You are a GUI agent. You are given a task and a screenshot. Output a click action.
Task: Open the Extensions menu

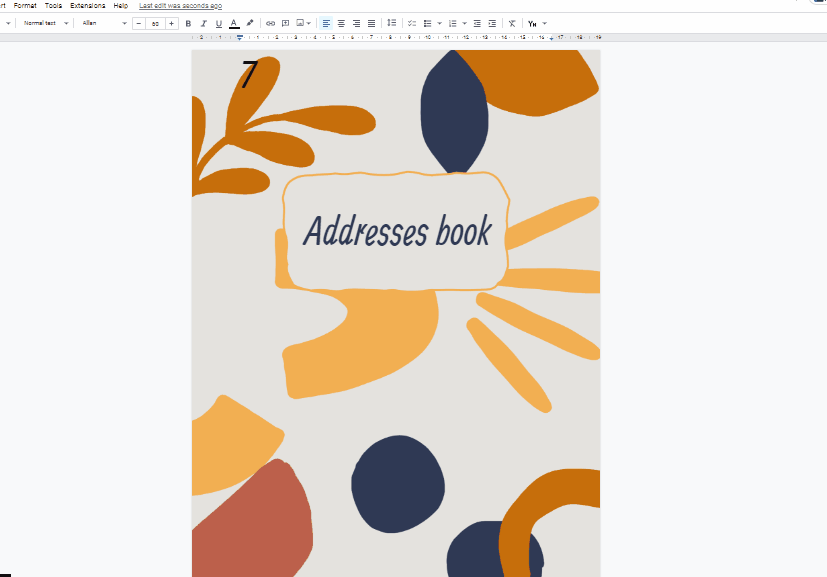pyautogui.click(x=86, y=5)
